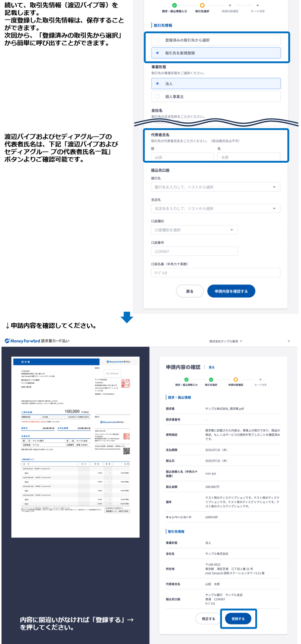Open the 銀行名 dropdown list

215,187
